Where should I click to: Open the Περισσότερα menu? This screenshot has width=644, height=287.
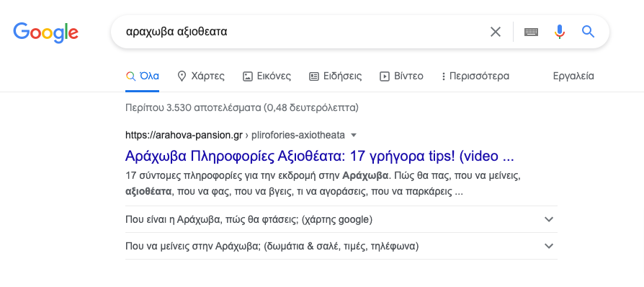click(475, 76)
